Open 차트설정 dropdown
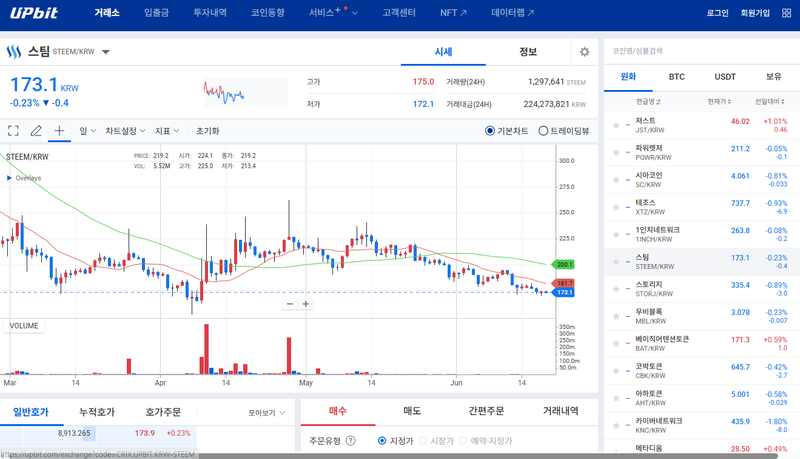Image resolution: width=800 pixels, height=459 pixels. [x=126, y=131]
